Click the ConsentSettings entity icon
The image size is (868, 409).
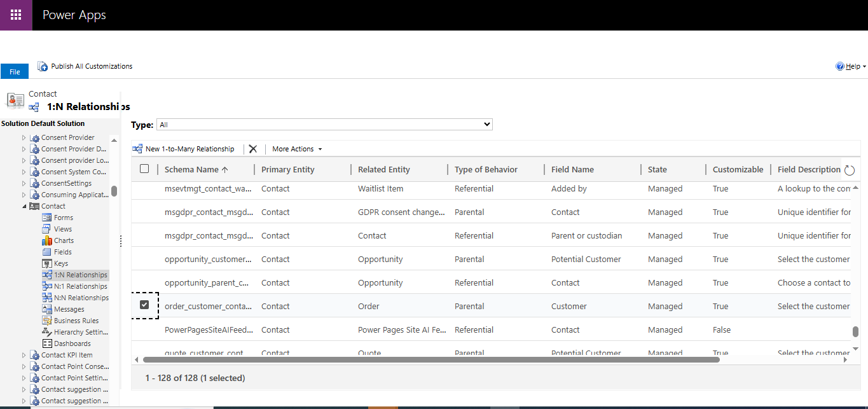click(35, 183)
